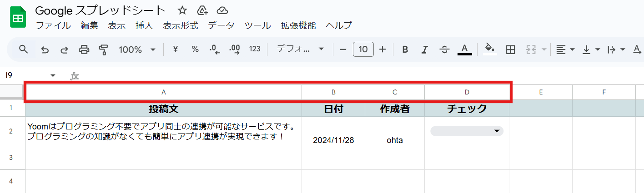Select column F header
644x193 pixels.
pyautogui.click(x=604, y=92)
